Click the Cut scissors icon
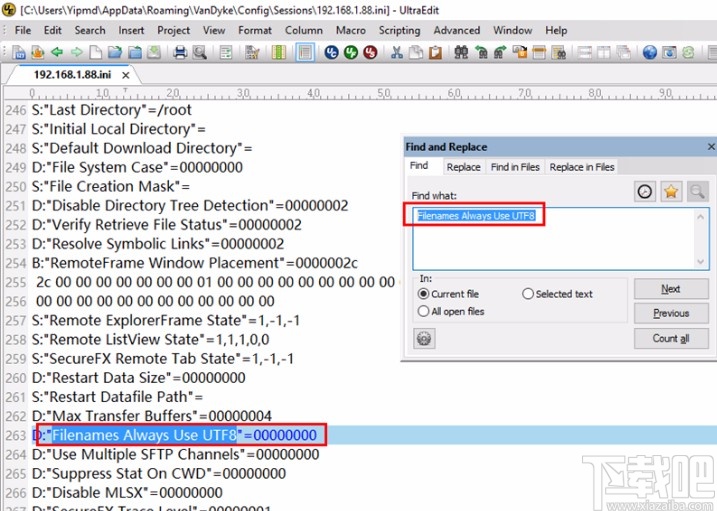The height and width of the screenshot is (511, 717). (x=397, y=52)
